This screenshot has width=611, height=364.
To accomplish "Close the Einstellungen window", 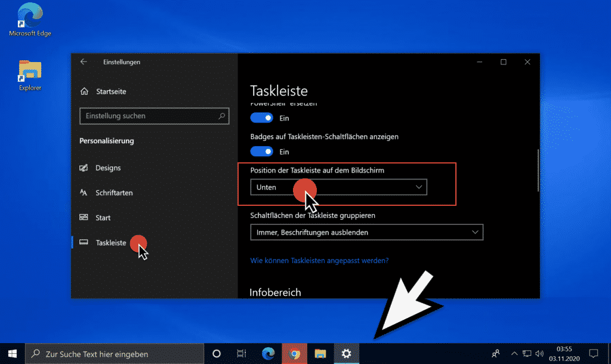I will pos(527,62).
